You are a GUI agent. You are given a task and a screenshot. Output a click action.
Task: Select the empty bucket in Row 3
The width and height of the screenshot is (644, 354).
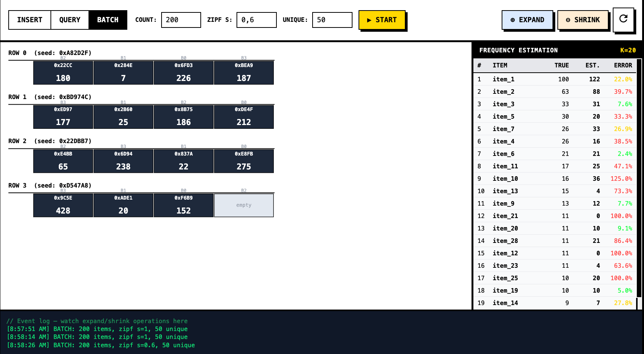tap(244, 205)
